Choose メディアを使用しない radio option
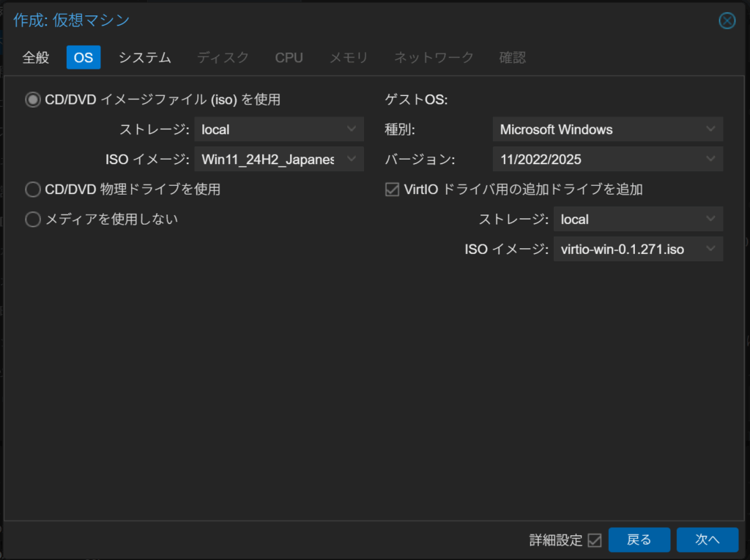Image resolution: width=750 pixels, height=560 pixels. click(x=33, y=220)
